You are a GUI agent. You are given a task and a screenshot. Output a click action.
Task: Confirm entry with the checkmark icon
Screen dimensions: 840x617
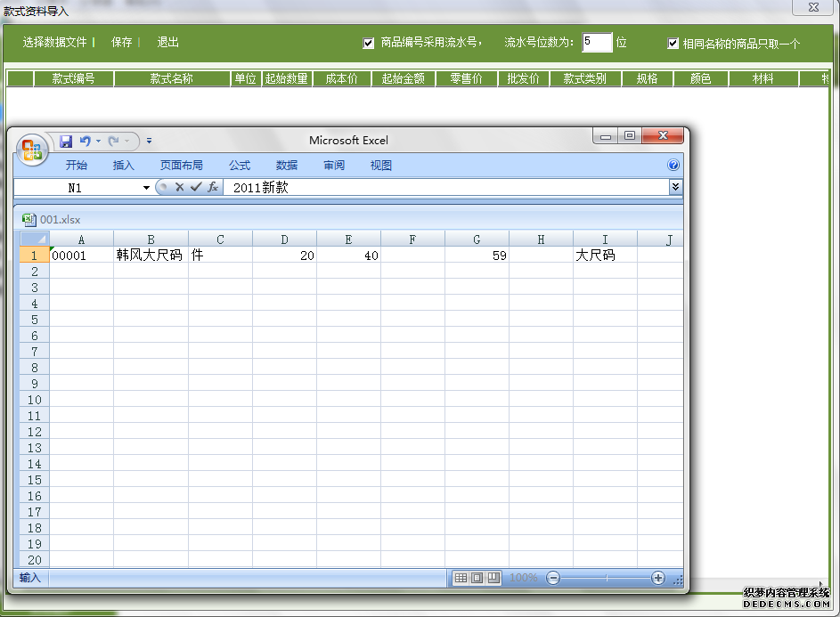point(196,187)
